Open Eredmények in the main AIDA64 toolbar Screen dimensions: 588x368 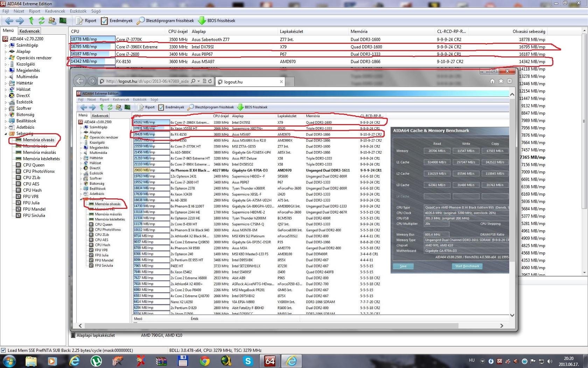click(117, 21)
